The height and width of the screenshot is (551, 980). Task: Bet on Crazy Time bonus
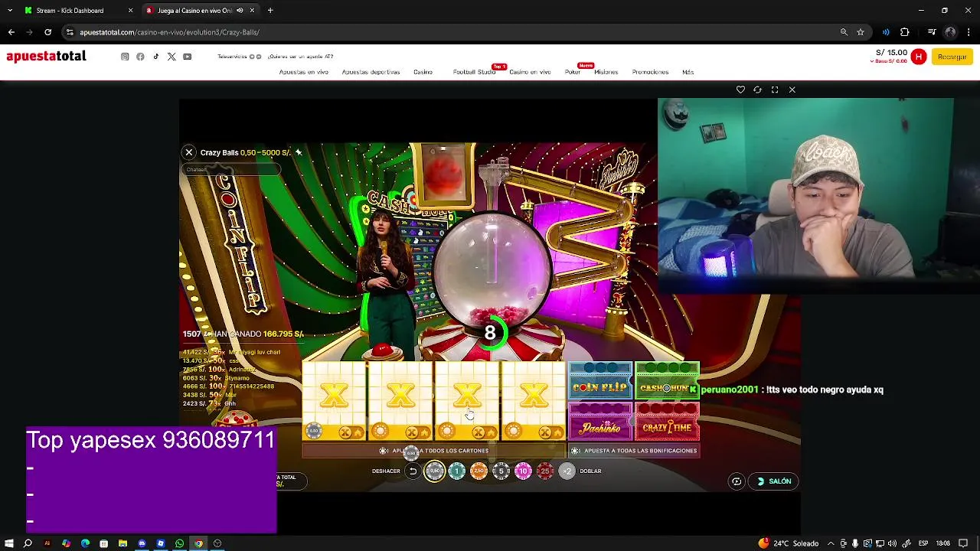point(667,422)
